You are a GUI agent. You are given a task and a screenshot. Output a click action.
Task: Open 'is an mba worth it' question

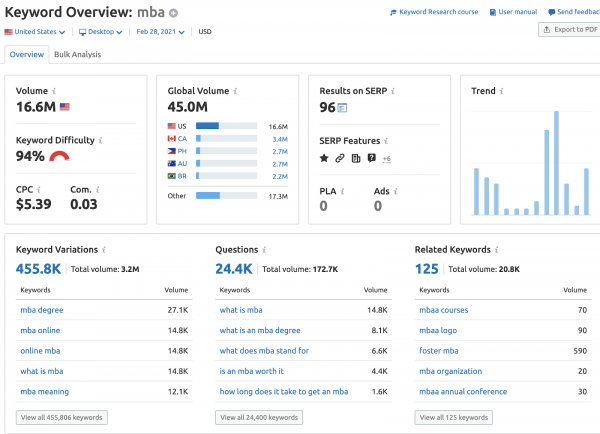[x=252, y=371]
